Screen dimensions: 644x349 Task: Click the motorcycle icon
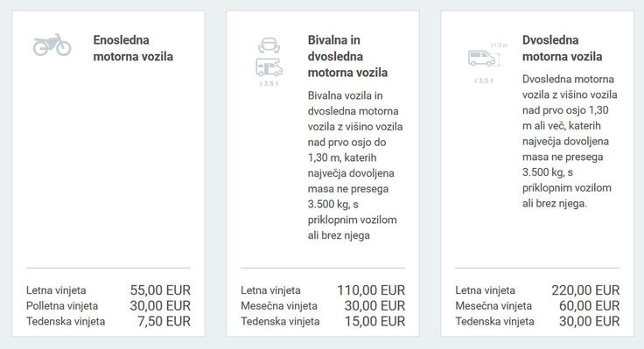pyautogui.click(x=52, y=45)
